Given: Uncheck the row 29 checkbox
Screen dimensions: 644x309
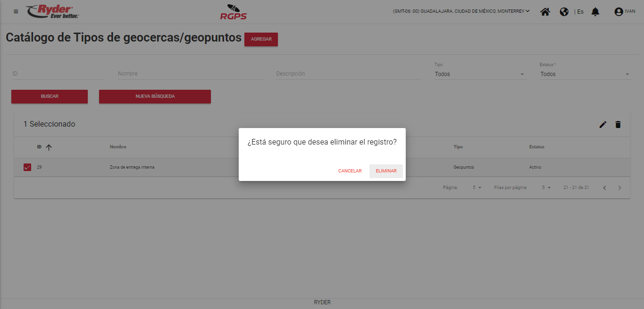Looking at the screenshot, I should point(27,167).
